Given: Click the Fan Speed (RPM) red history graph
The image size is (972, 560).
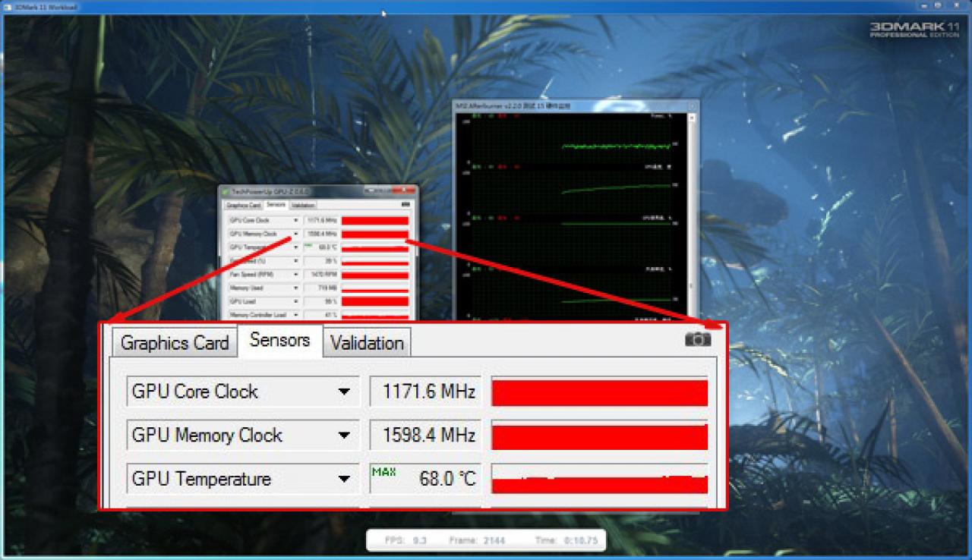Looking at the screenshot, I should [x=375, y=274].
